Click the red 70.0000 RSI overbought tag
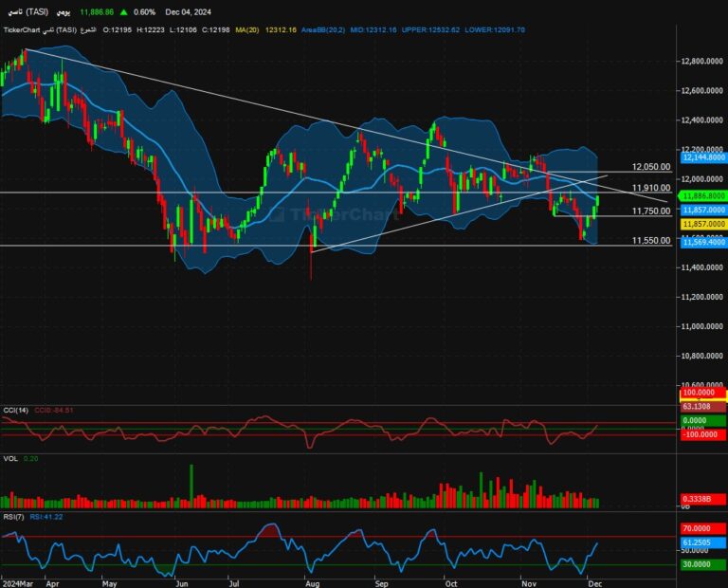Viewport: 728px width, 588px height. pos(702,527)
